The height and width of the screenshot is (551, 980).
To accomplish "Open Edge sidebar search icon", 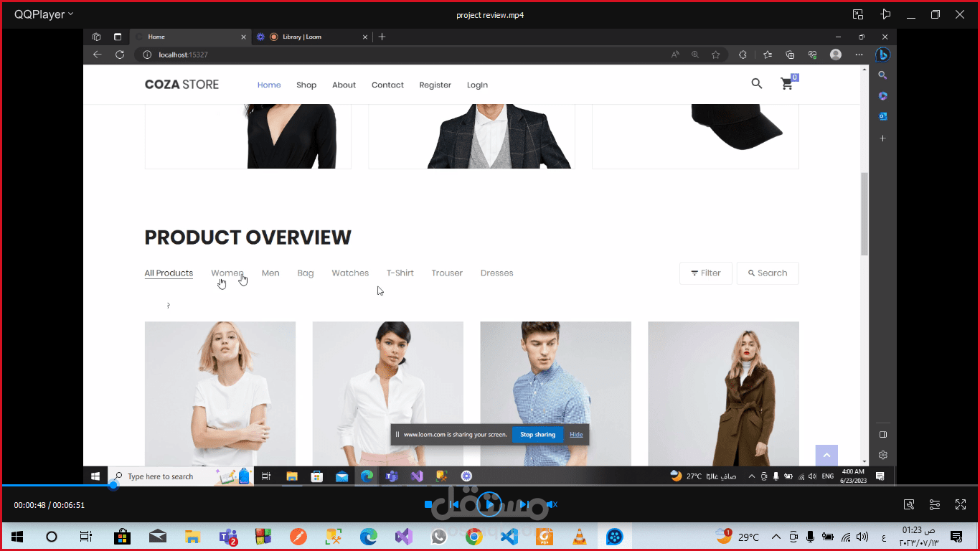I will pyautogui.click(x=882, y=75).
